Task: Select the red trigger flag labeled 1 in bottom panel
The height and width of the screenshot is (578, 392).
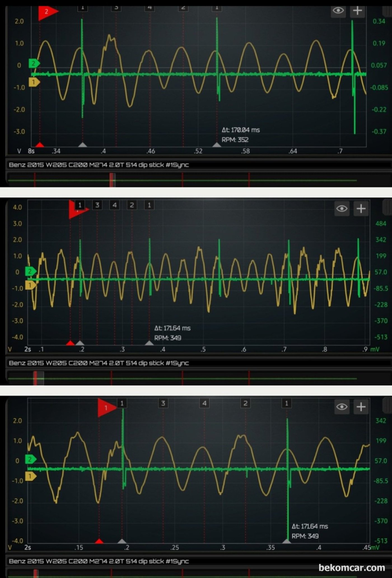Action: point(107,408)
